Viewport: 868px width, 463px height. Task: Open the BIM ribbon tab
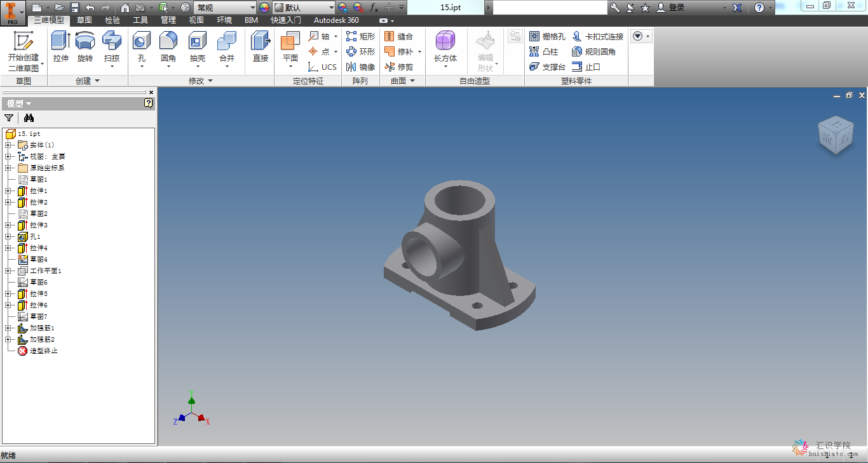[252, 20]
